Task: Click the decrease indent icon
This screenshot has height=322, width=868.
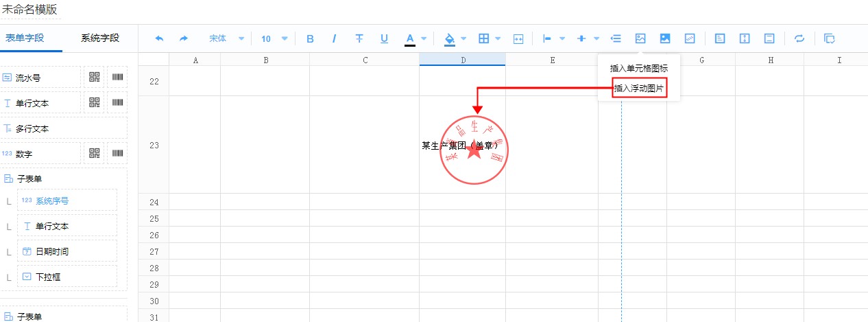Action: pyautogui.click(x=616, y=38)
